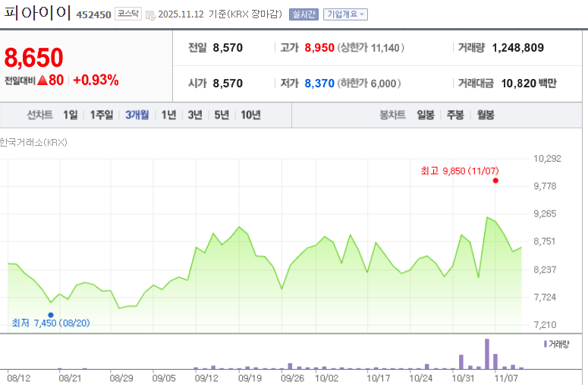
Task: Switch the line chart to 3년
Action: (195, 115)
